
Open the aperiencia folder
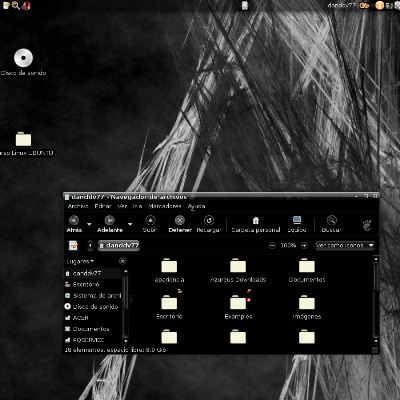pos(169,270)
